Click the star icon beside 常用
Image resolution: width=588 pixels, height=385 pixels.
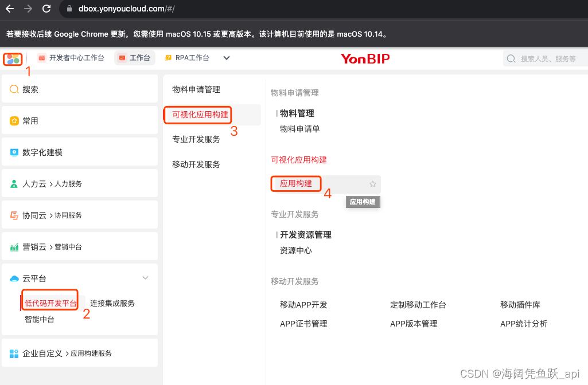pos(14,120)
